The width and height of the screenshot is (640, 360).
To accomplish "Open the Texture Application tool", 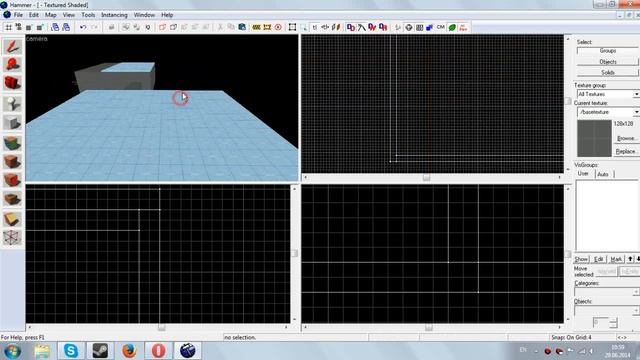I will tap(12, 142).
